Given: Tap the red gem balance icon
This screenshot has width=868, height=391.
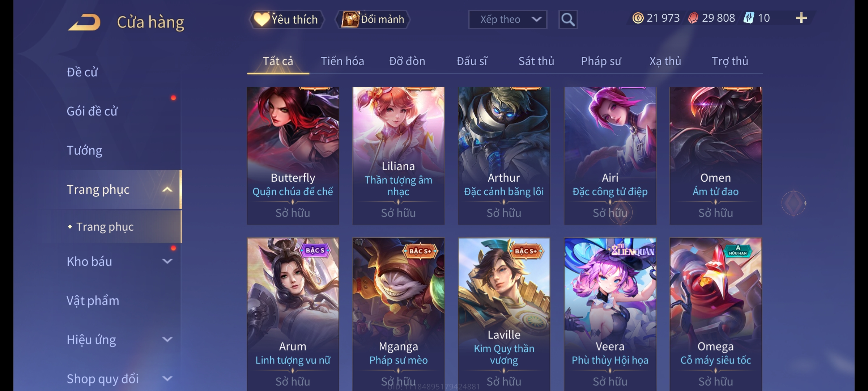Looking at the screenshot, I should click(x=693, y=18).
